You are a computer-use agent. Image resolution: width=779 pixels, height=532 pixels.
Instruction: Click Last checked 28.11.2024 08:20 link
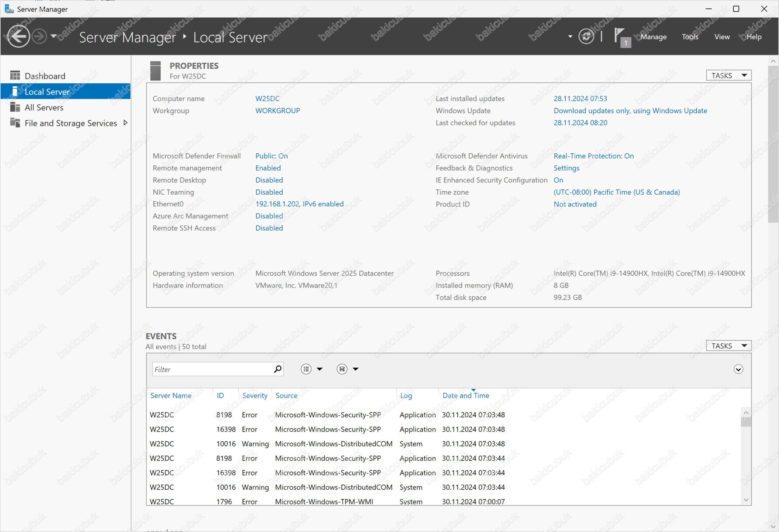pos(580,123)
